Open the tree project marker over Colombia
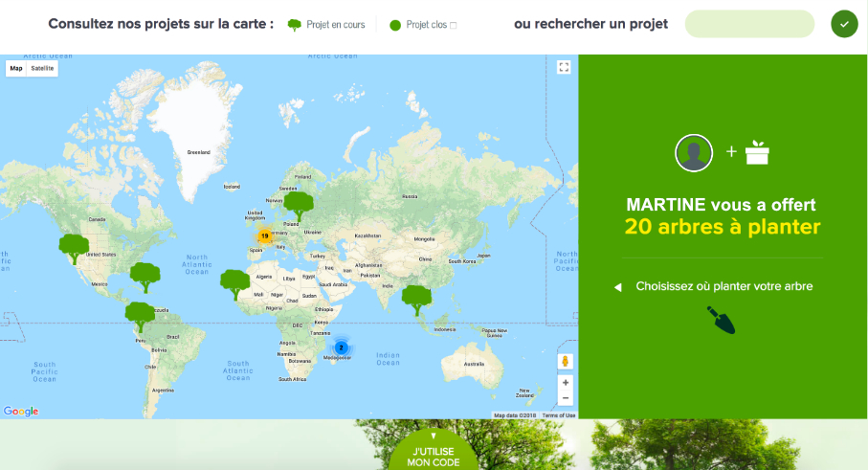The image size is (868, 470). tap(140, 315)
